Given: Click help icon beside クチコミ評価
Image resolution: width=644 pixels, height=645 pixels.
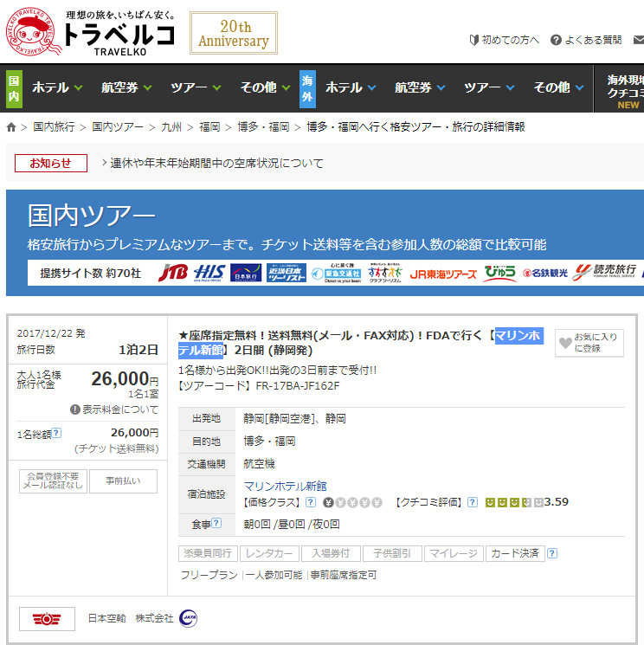Looking at the screenshot, I should point(472,502).
